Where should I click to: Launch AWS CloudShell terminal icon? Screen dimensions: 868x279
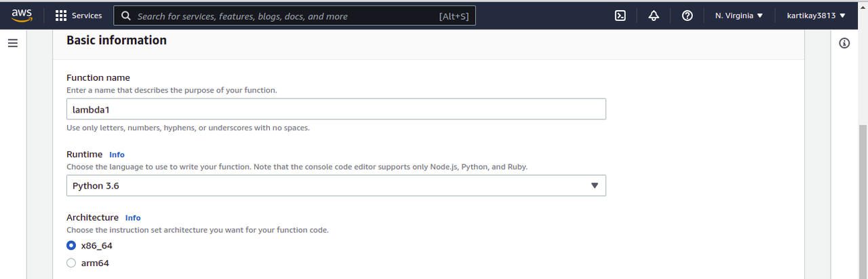620,16
